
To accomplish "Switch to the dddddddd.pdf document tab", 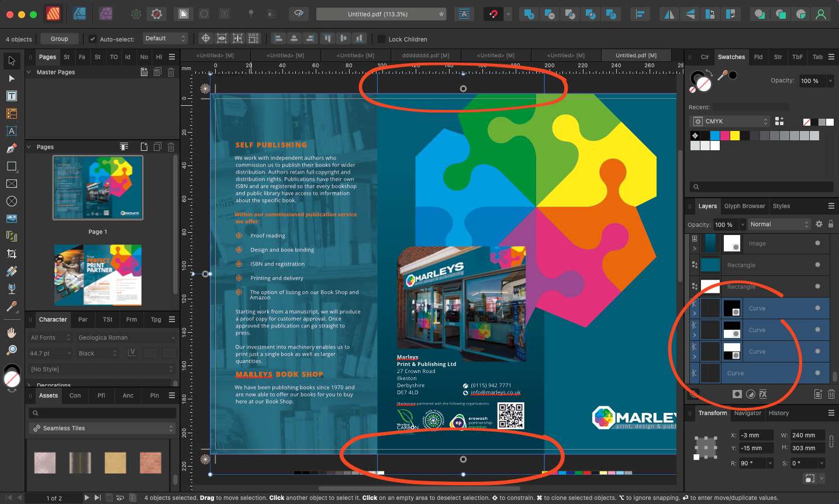I will pos(426,56).
